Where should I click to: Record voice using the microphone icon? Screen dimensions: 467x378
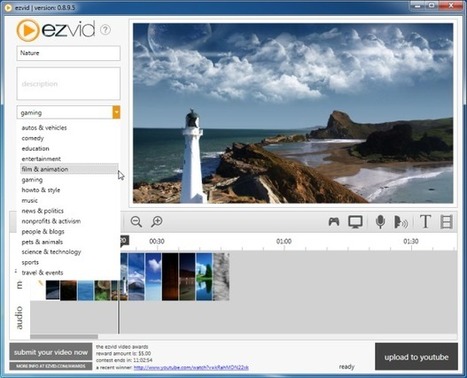380,222
